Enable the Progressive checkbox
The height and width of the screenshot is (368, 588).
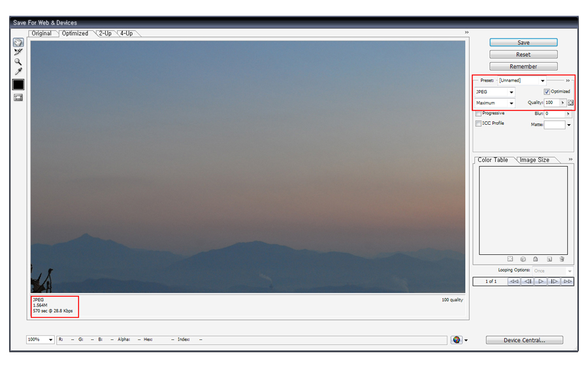coord(479,114)
